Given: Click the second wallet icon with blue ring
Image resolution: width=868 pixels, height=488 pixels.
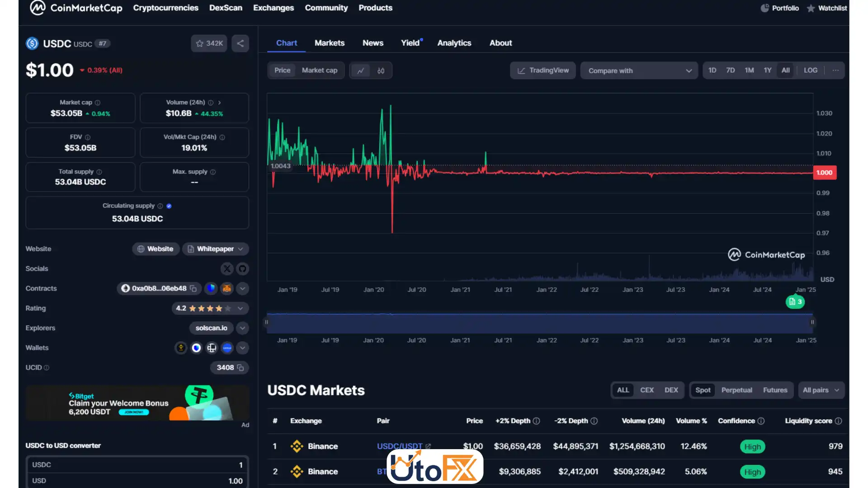Looking at the screenshot, I should click(x=196, y=348).
